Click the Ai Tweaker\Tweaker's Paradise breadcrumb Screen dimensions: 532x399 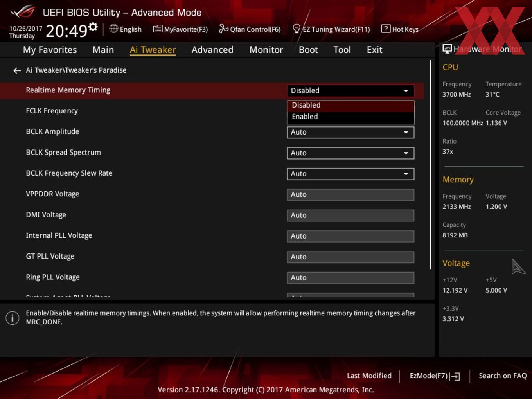tap(76, 70)
